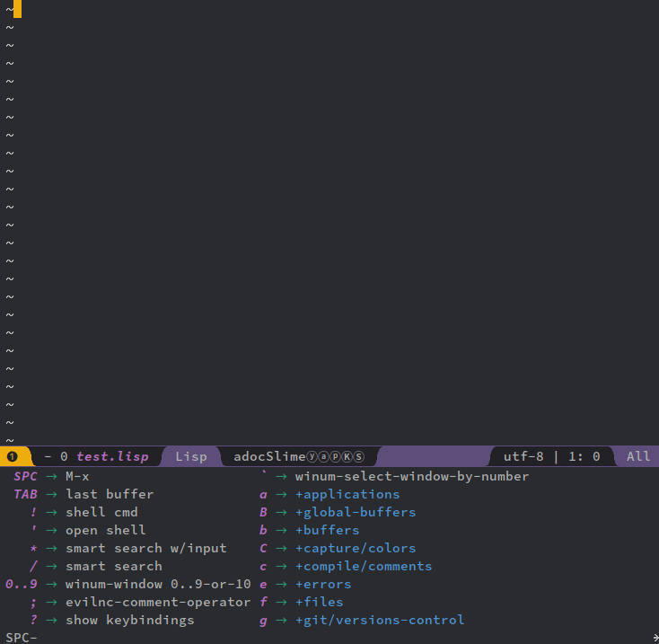This screenshot has width=659, height=644.
Task: Expand the +errors prefix
Action: tap(305, 585)
